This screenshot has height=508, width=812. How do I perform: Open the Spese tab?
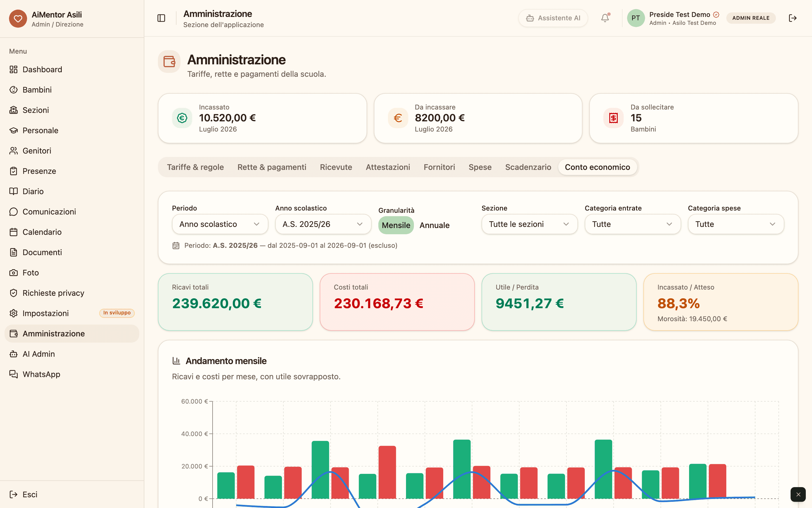pyautogui.click(x=480, y=167)
